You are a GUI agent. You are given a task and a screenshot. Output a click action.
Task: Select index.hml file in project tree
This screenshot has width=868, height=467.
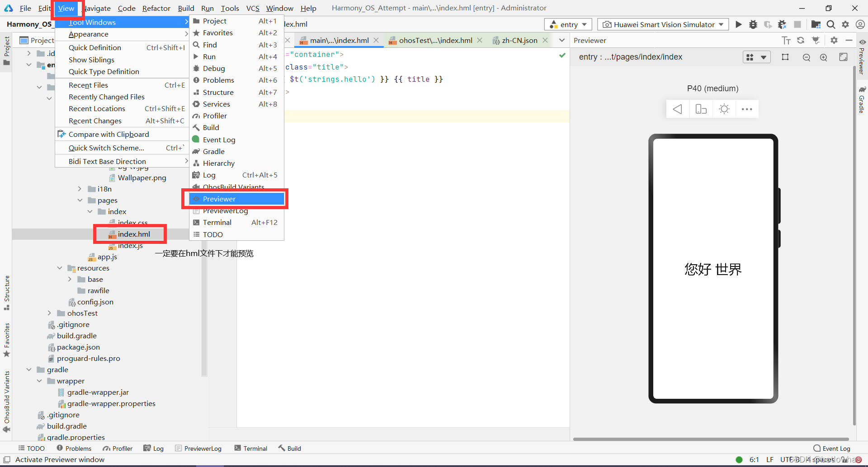click(x=129, y=234)
